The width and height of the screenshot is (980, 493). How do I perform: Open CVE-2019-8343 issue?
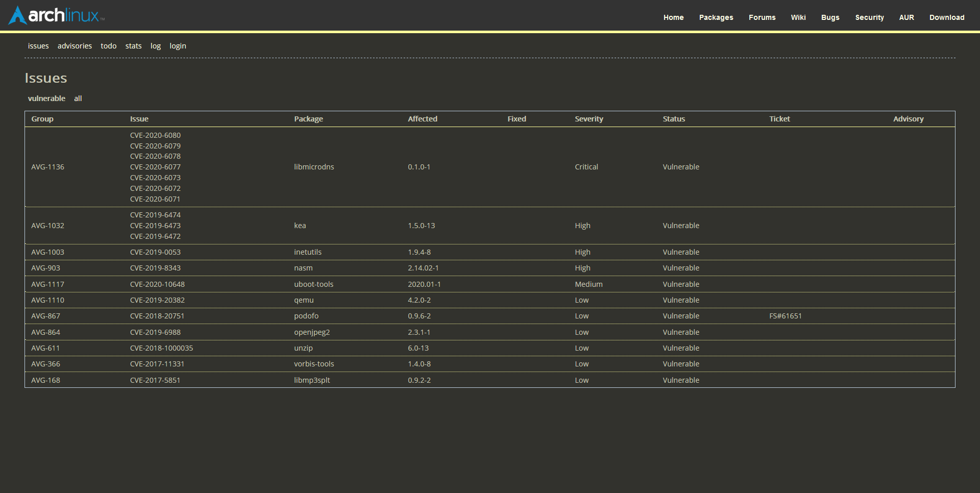[155, 268]
